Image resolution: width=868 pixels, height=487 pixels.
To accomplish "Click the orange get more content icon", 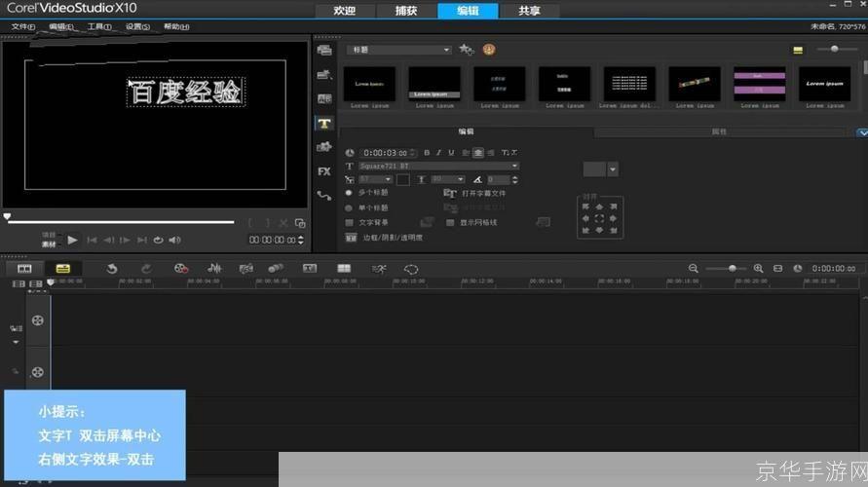I will click(489, 50).
